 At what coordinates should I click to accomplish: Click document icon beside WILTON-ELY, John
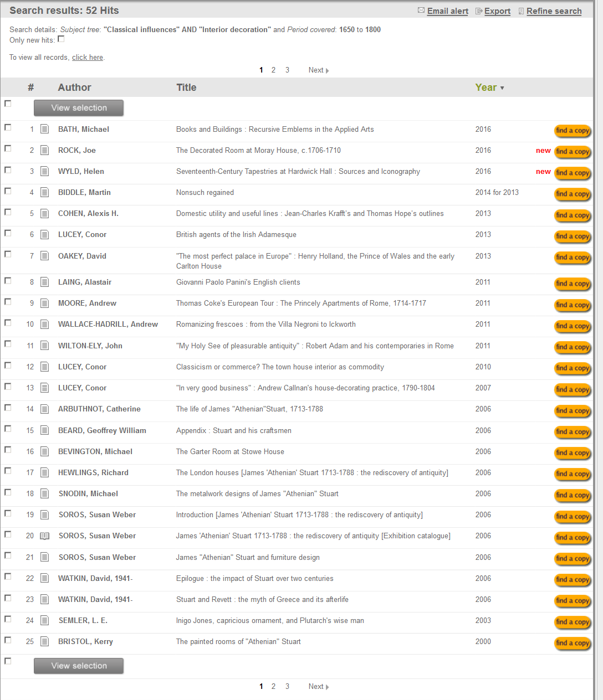pos(45,346)
